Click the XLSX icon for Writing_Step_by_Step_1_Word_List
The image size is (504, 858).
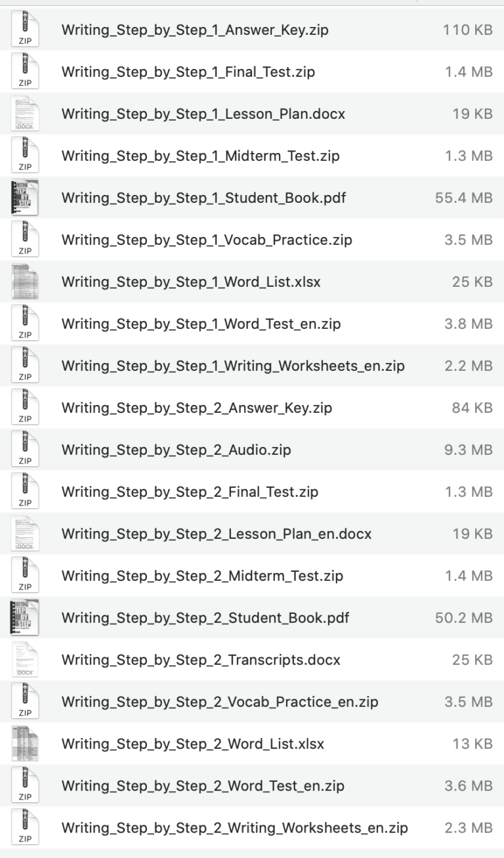(24, 282)
